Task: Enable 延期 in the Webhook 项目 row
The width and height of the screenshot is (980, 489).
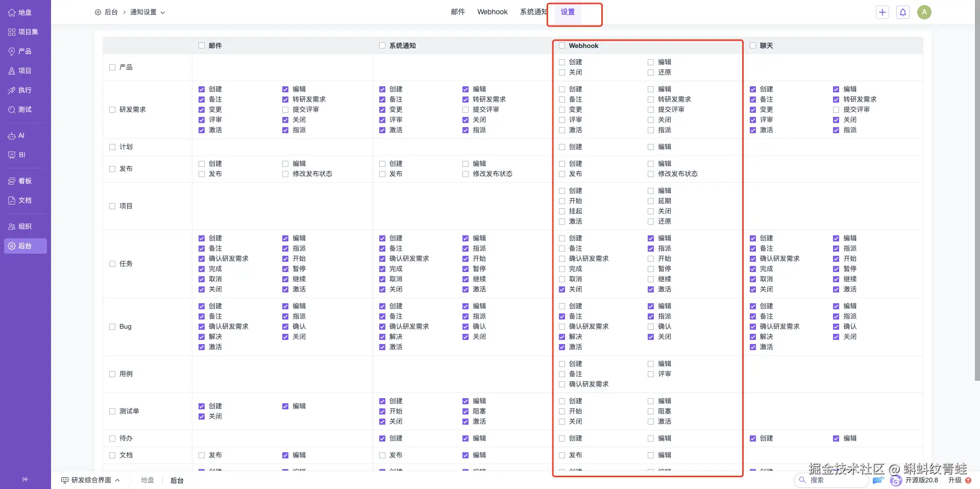Action: click(x=651, y=201)
